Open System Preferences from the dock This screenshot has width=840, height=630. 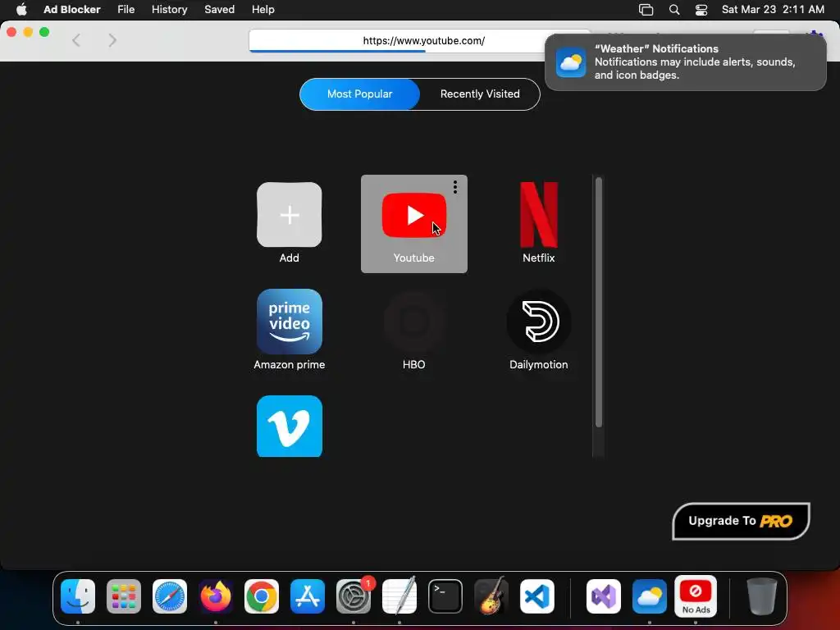click(x=354, y=596)
